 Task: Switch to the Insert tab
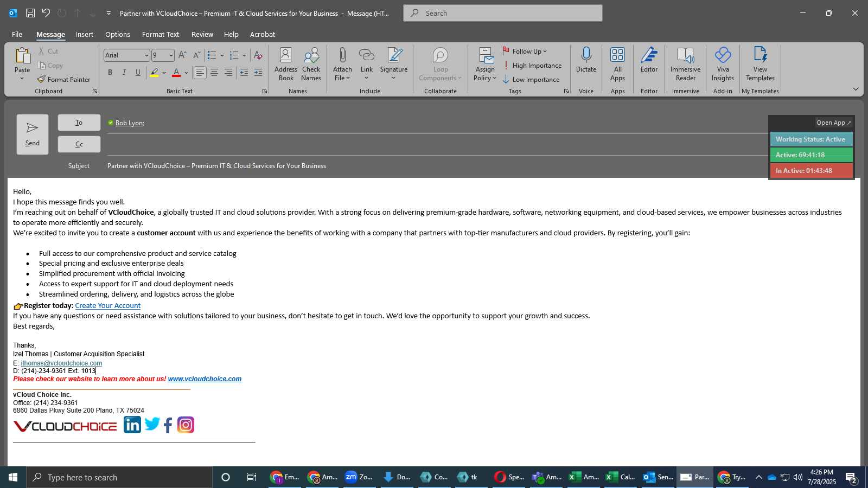tap(85, 34)
